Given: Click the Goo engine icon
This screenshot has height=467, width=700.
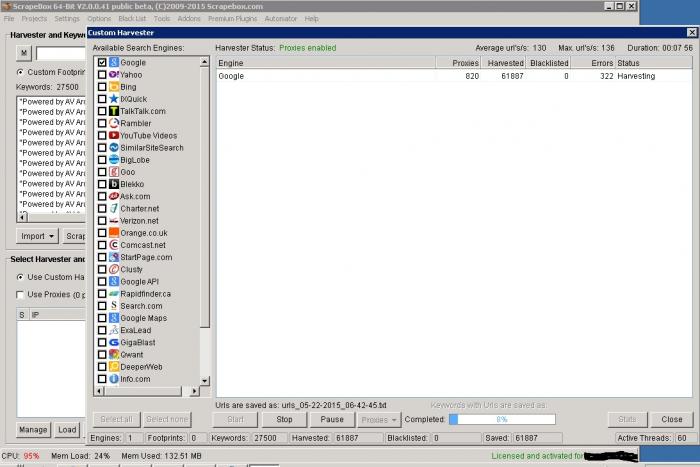Looking at the screenshot, I should pyautogui.click(x=114, y=172).
